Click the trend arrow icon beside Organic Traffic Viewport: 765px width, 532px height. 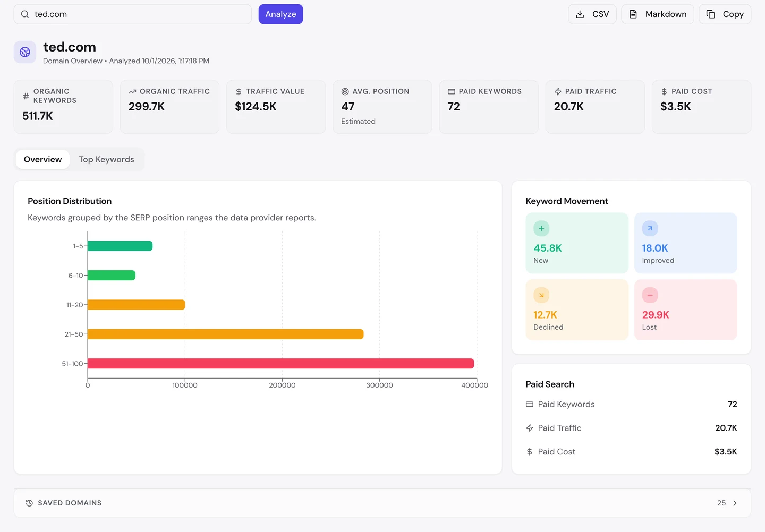[x=132, y=91]
